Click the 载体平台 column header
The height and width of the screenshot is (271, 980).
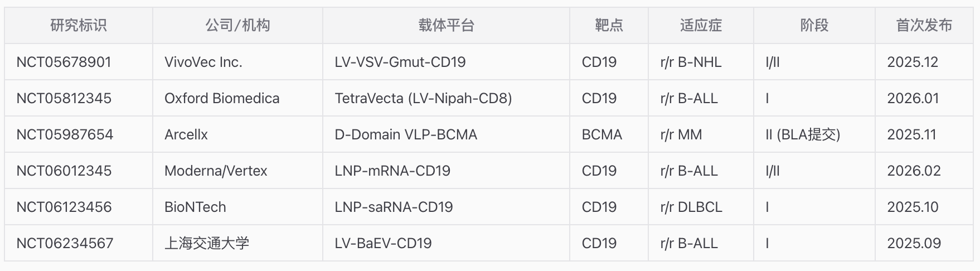pos(446,26)
